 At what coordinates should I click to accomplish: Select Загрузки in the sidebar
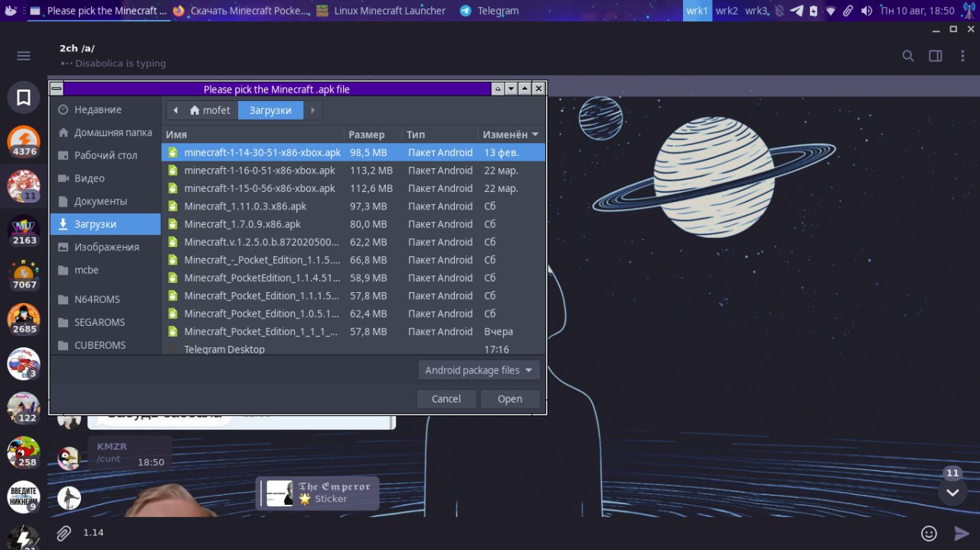[106, 224]
